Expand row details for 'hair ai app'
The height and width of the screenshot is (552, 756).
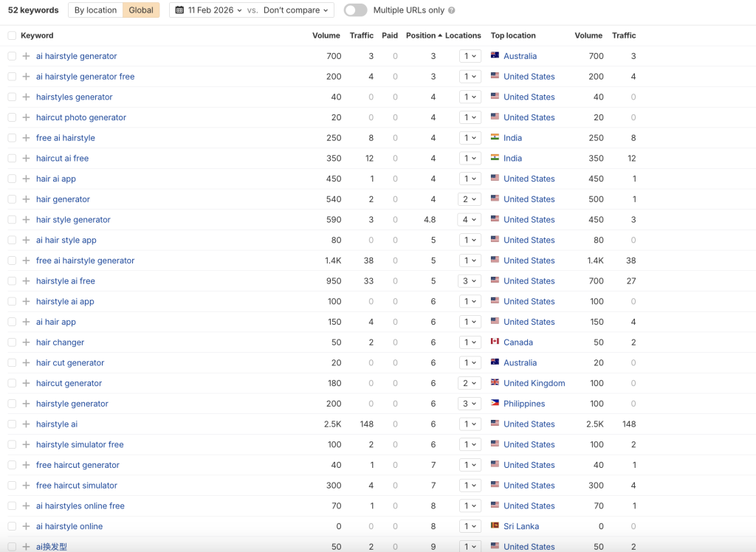click(x=26, y=179)
